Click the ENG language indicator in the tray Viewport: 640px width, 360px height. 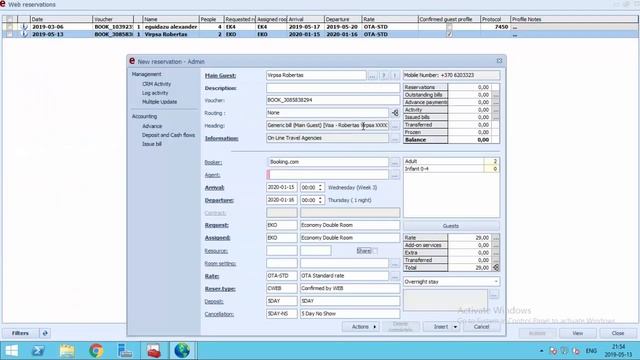tap(591, 351)
